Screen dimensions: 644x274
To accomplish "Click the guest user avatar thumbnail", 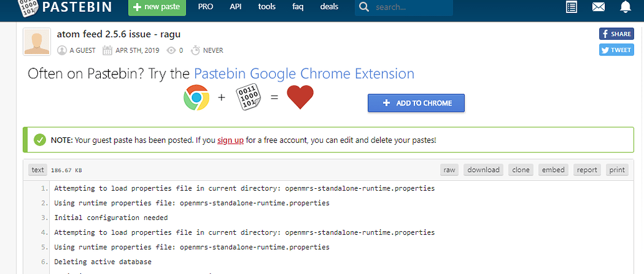I will point(37,42).
